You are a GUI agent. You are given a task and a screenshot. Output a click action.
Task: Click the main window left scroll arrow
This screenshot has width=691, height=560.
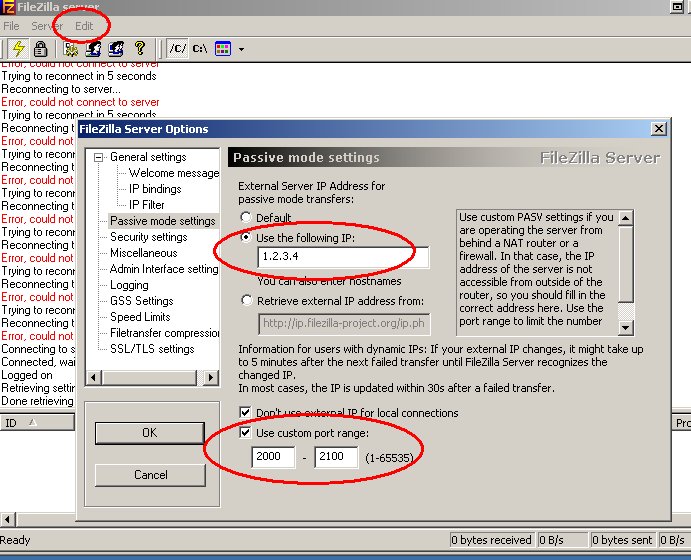[x=7, y=519]
